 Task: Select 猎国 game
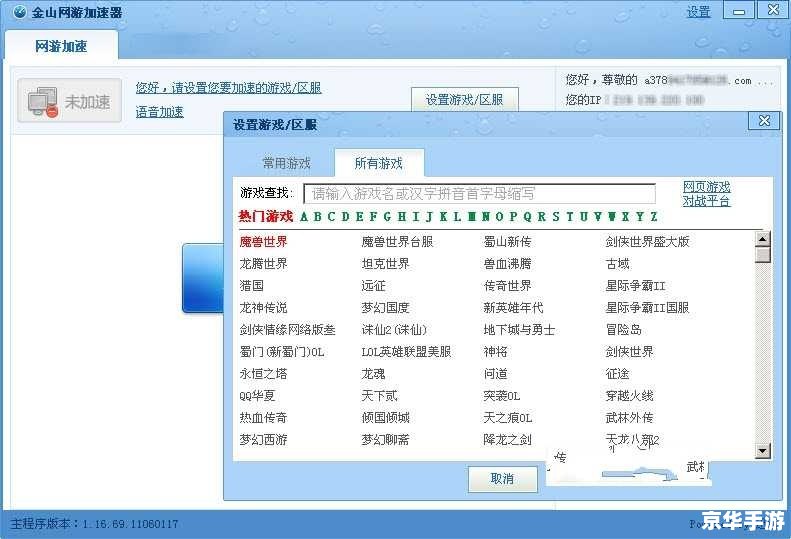251,286
